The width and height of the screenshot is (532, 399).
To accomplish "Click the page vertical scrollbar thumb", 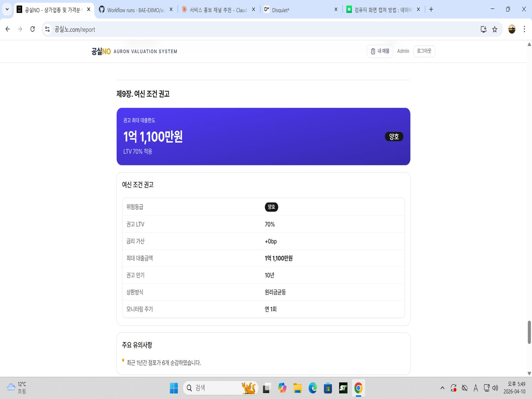I will [x=528, y=332].
